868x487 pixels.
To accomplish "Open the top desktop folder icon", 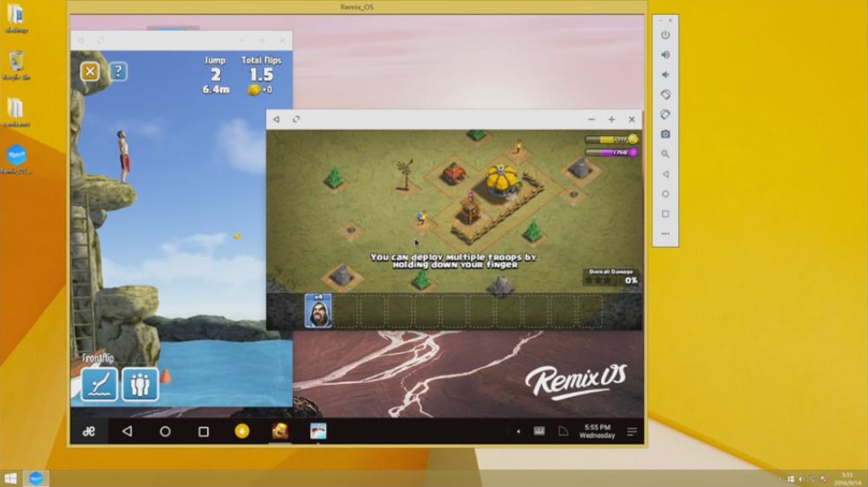I will [x=16, y=18].
